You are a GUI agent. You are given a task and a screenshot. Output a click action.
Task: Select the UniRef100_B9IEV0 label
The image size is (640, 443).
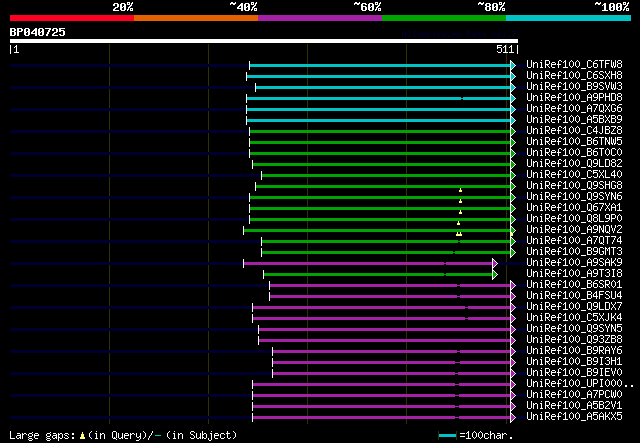point(574,373)
